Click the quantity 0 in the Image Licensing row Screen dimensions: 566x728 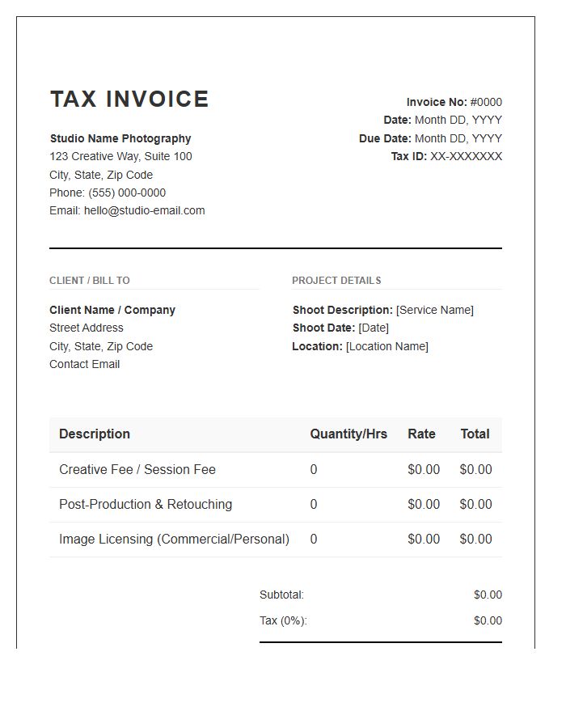point(314,539)
